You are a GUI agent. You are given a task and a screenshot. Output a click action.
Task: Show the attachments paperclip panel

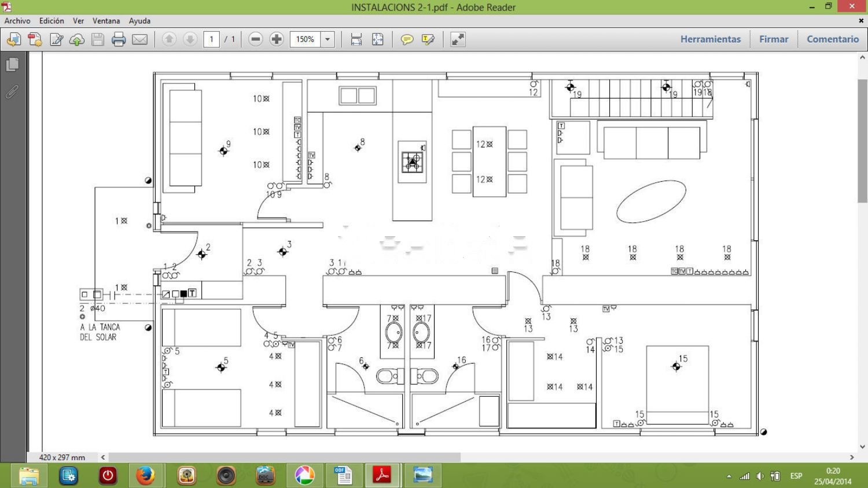(x=12, y=91)
